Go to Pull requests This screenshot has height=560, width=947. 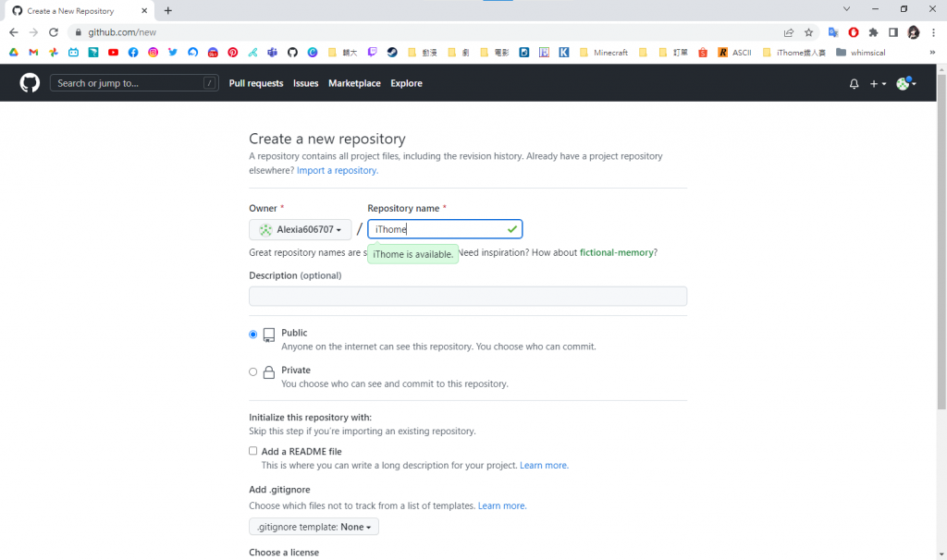point(256,83)
